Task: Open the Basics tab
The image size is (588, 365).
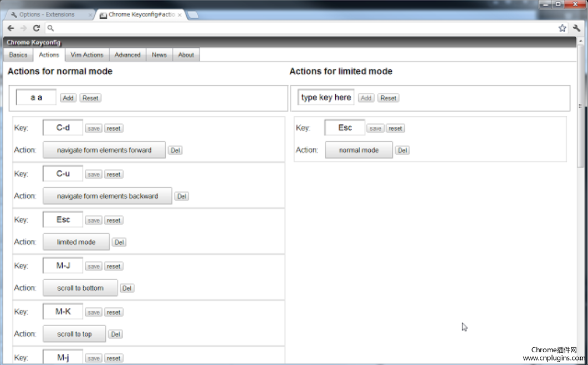Action: [x=18, y=55]
